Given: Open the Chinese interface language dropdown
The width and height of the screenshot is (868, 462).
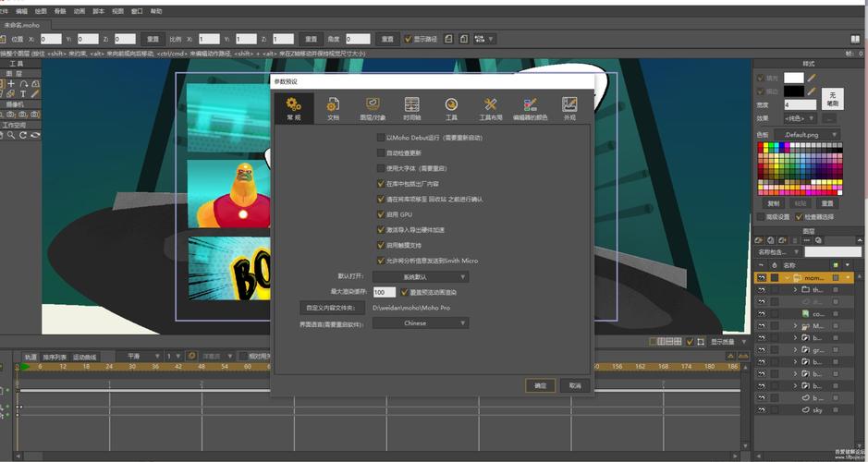Looking at the screenshot, I should 421,323.
